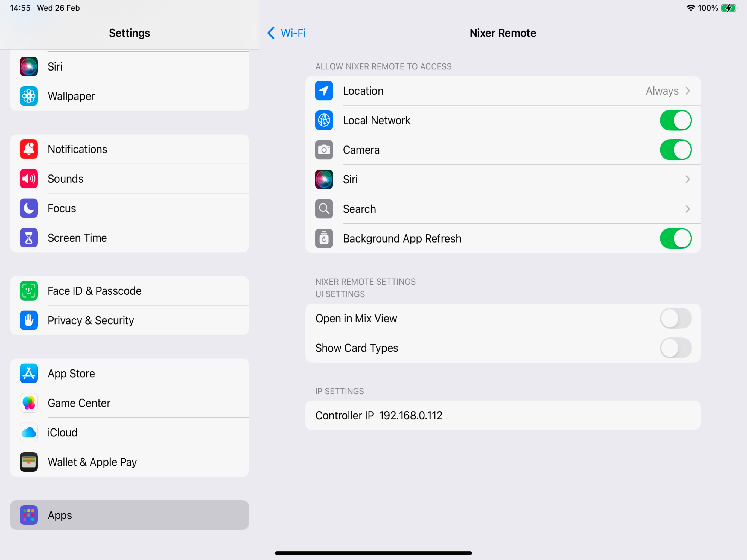
Task: Open Focus settings
Action: pos(129,208)
